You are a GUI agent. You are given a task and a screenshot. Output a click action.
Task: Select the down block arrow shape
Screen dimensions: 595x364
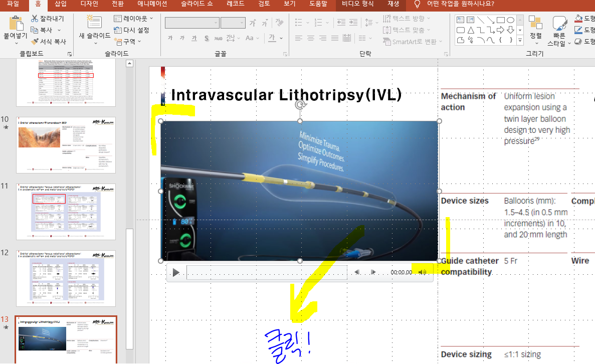click(510, 30)
